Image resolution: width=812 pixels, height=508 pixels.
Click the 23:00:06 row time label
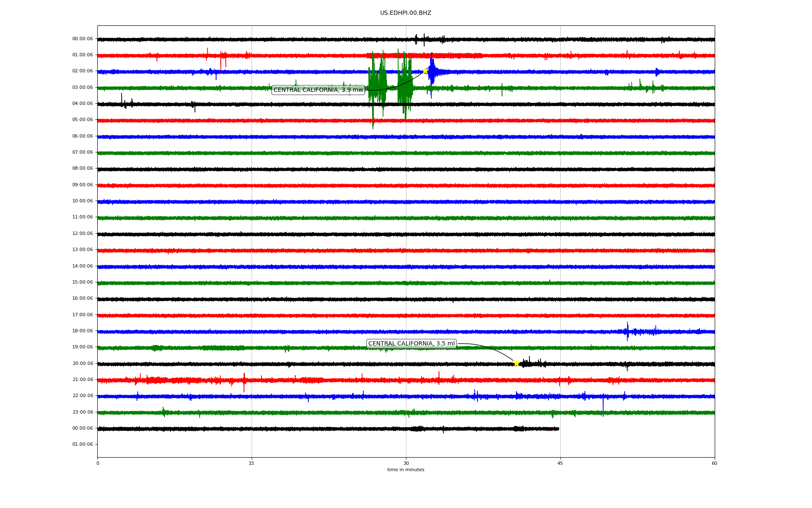(82, 412)
